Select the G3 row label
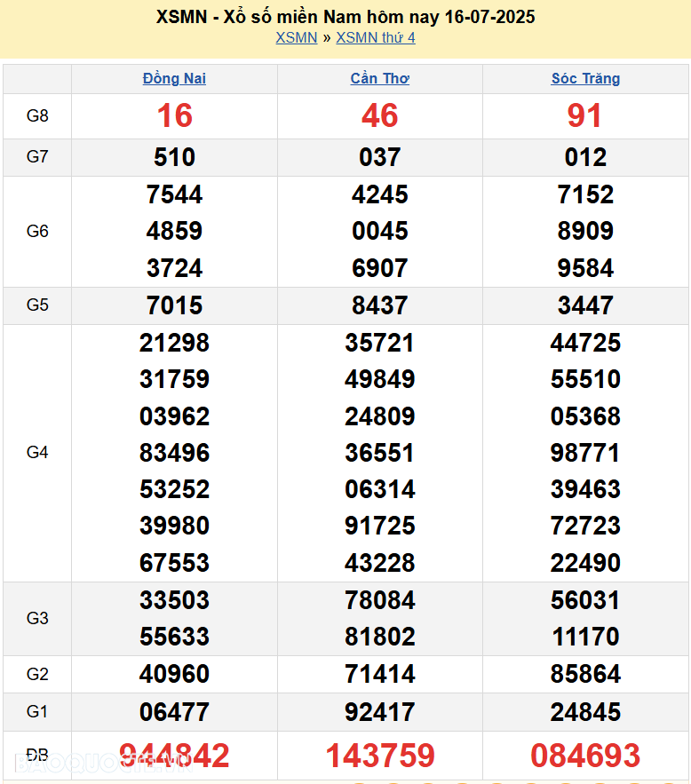The width and height of the screenshot is (691, 784). [x=37, y=619]
